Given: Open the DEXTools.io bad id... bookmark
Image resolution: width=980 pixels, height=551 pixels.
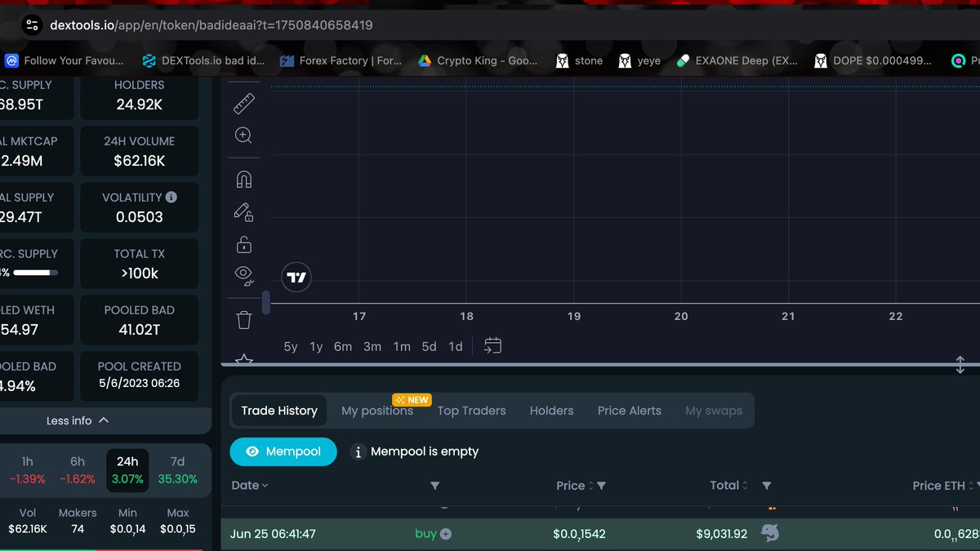Looking at the screenshot, I should [203, 60].
